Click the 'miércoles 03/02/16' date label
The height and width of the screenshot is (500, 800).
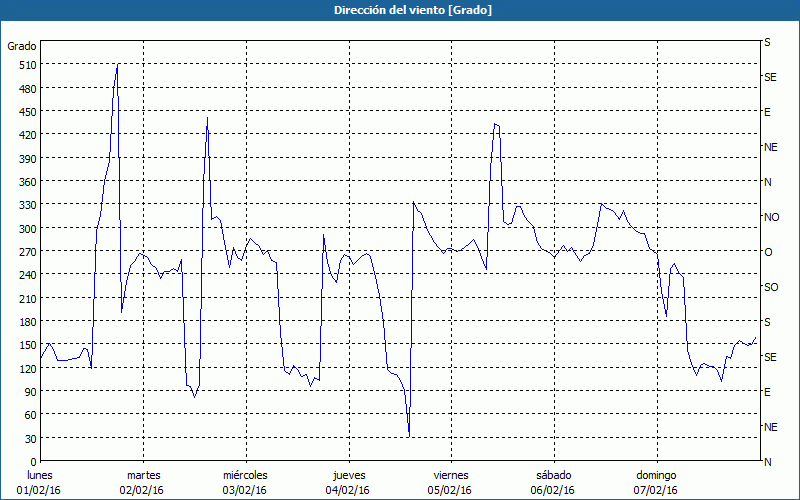click(x=245, y=482)
